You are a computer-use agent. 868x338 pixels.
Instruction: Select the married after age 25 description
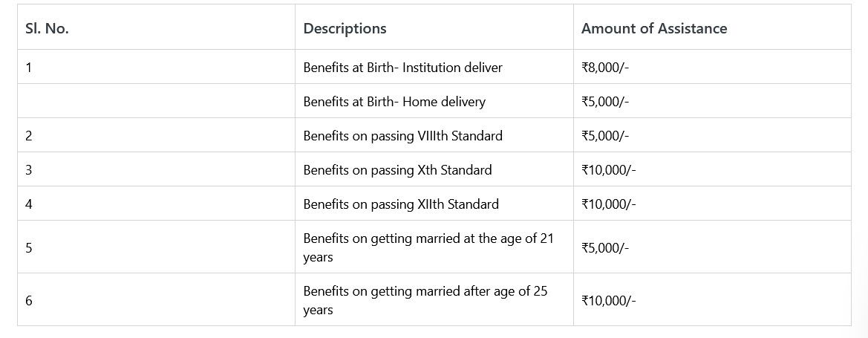(425, 300)
